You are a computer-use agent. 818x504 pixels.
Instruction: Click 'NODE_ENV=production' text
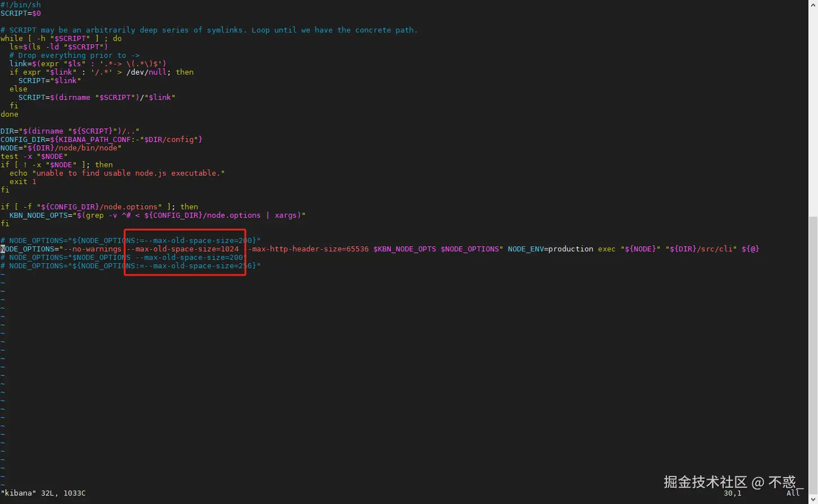pyautogui.click(x=550, y=249)
